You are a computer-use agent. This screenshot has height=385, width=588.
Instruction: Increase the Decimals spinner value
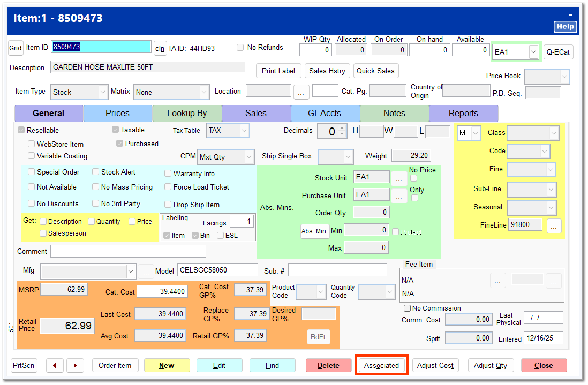[x=342, y=128]
